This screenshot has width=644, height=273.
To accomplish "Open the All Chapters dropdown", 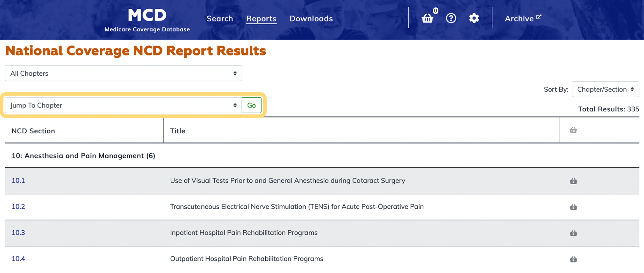I will (x=123, y=73).
